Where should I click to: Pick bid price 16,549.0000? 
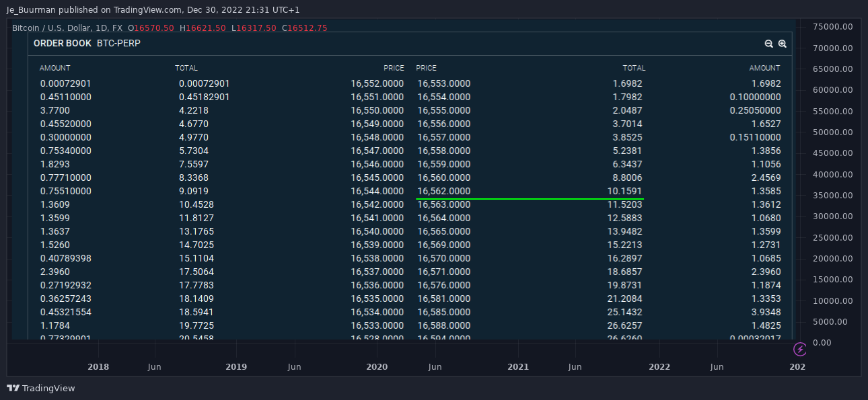[377, 124]
